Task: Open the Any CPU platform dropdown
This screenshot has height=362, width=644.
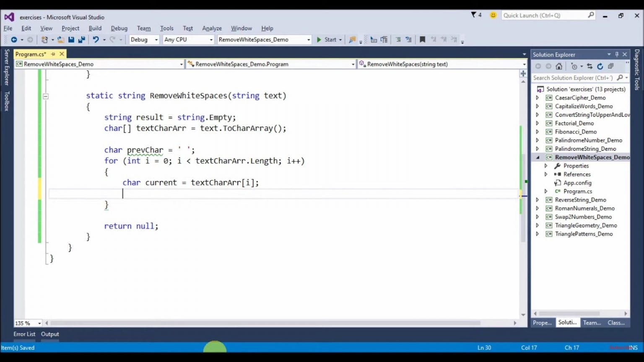Action: coord(211,39)
